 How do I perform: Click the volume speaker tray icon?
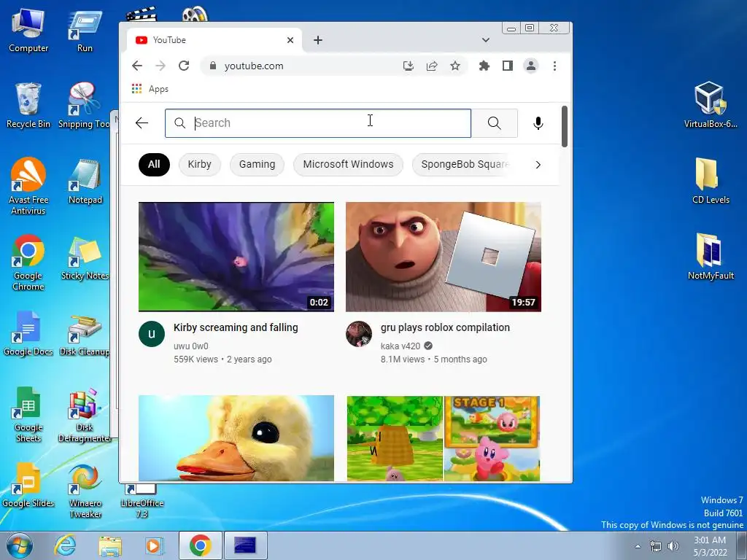[673, 546]
